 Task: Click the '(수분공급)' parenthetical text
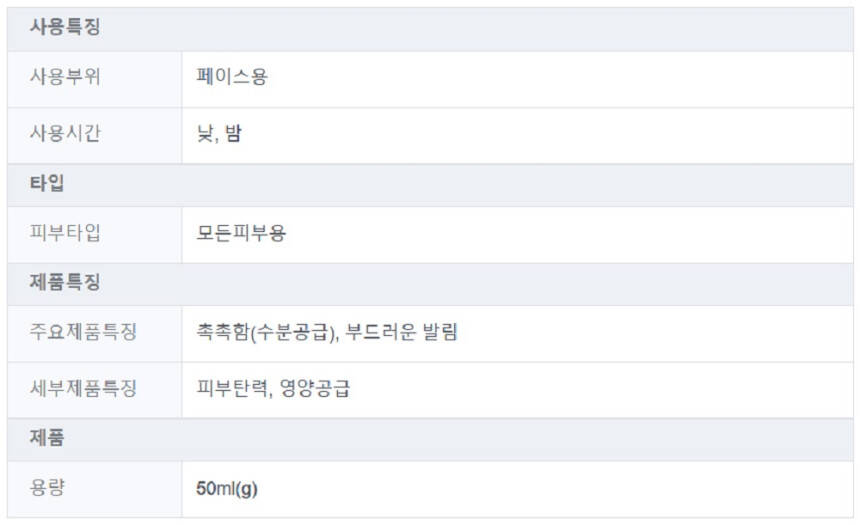(289, 332)
